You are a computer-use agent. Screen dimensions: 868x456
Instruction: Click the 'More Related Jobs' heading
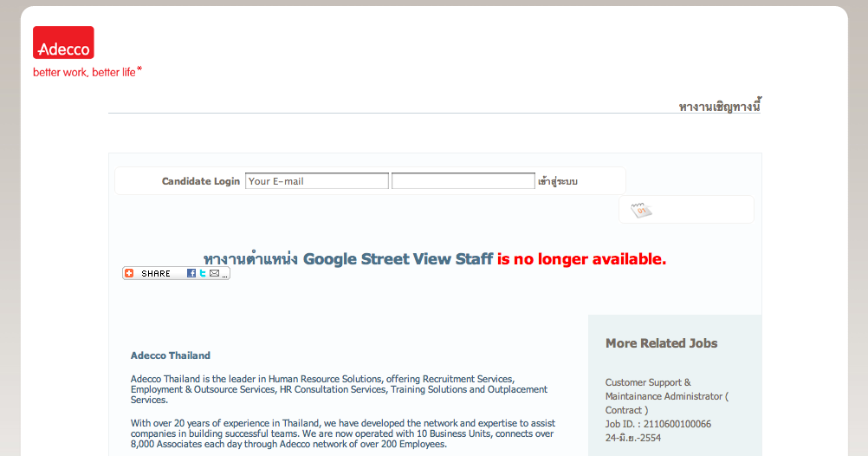662,343
